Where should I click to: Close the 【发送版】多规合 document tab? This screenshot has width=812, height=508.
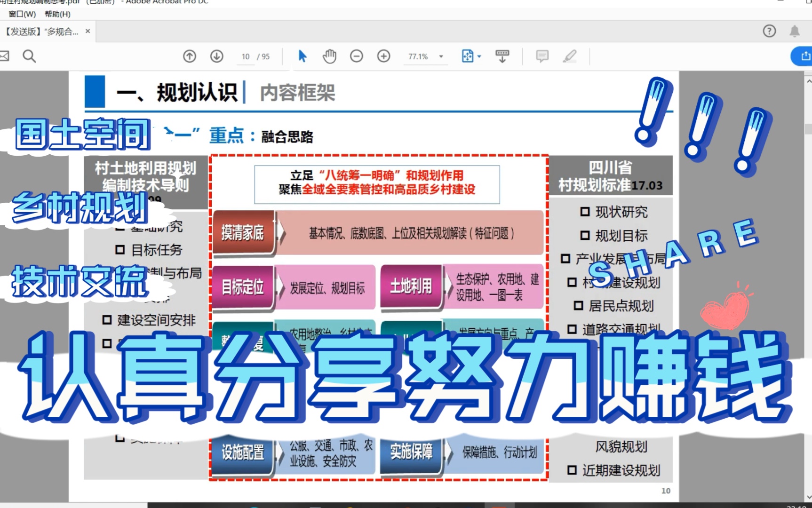(88, 31)
